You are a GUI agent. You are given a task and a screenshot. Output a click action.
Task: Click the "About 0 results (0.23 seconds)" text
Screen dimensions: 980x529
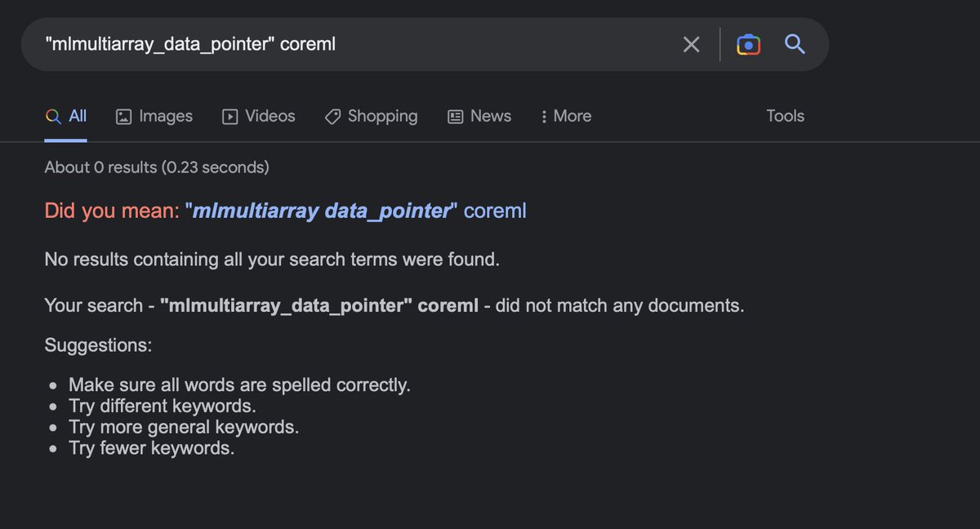click(x=157, y=167)
